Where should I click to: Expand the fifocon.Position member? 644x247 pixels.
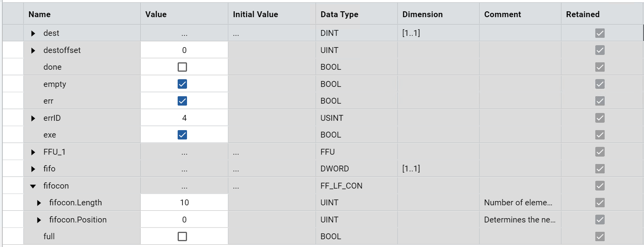[x=39, y=220]
